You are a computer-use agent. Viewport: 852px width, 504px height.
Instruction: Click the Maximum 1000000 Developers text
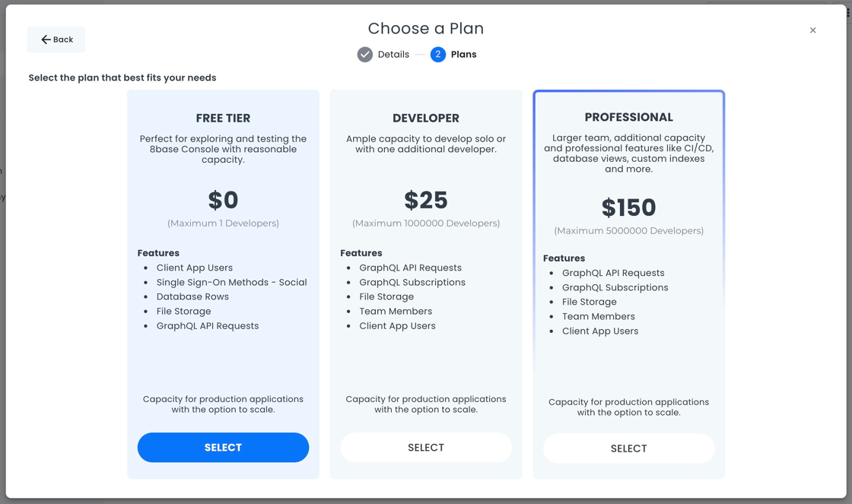click(426, 223)
